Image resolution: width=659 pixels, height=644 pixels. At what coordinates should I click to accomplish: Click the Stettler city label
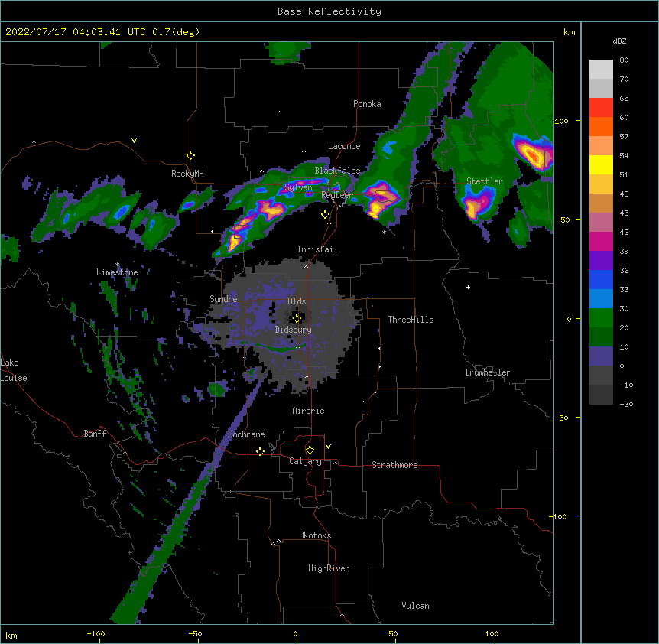pyautogui.click(x=485, y=181)
